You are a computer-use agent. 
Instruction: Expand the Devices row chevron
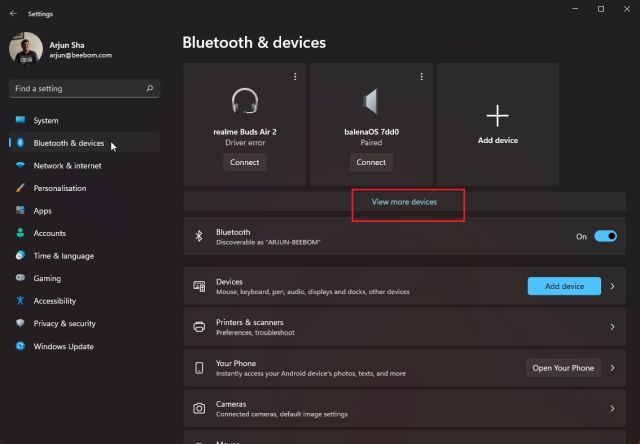coord(612,286)
